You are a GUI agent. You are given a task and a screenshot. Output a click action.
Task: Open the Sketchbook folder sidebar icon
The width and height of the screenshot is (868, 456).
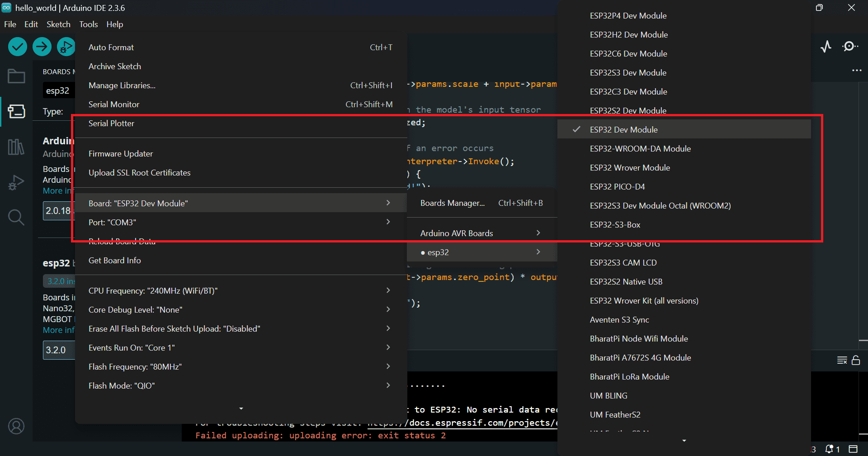pyautogui.click(x=16, y=76)
